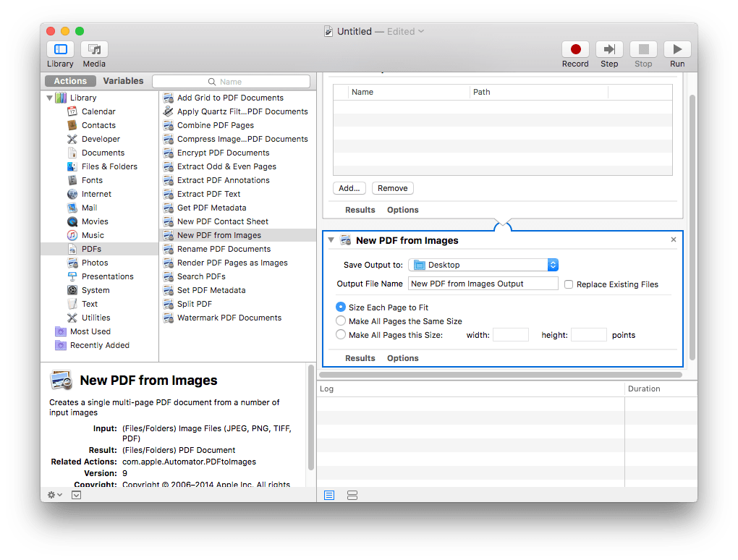Switch to the Variables tab
The image size is (738, 560).
click(x=123, y=81)
